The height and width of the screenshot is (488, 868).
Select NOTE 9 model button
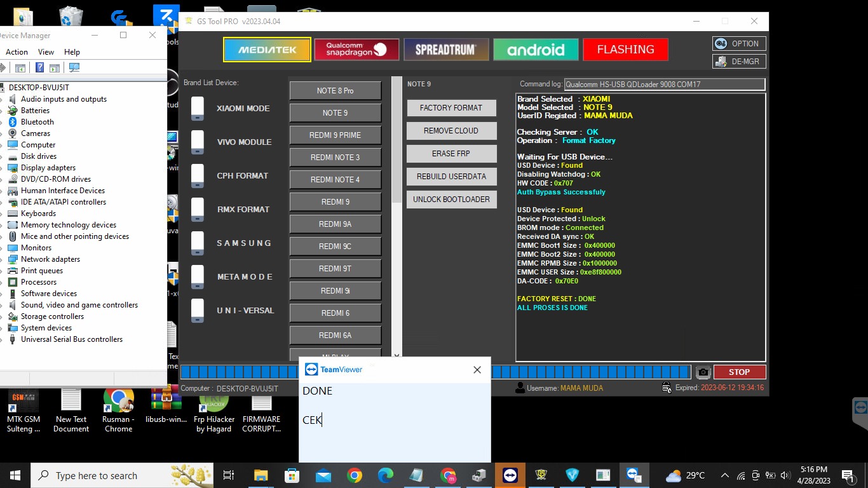[x=336, y=113]
